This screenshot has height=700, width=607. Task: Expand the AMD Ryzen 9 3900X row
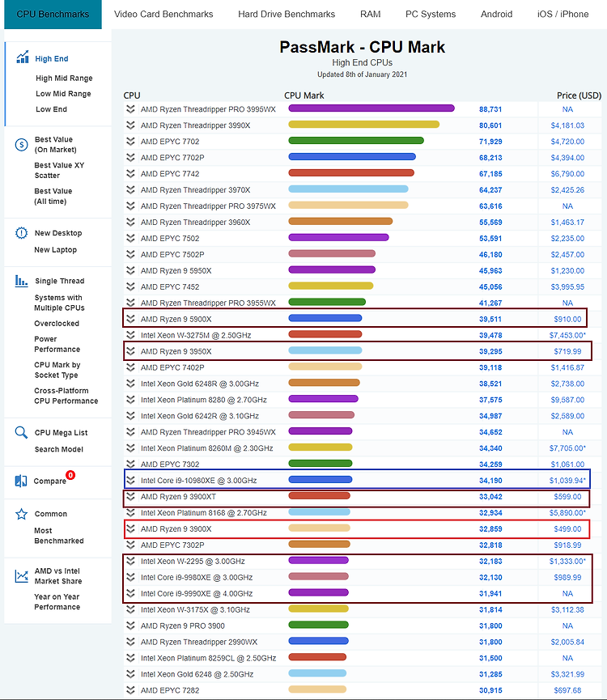pos(130,528)
